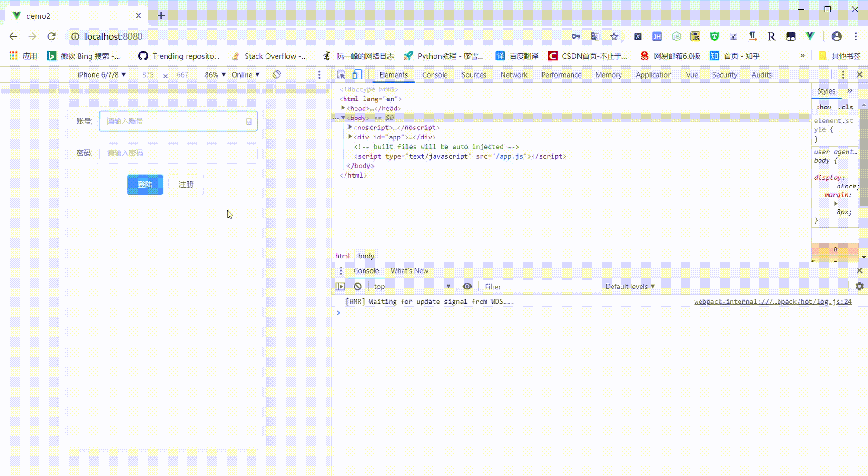Select body in the breadcrumb

click(x=366, y=256)
